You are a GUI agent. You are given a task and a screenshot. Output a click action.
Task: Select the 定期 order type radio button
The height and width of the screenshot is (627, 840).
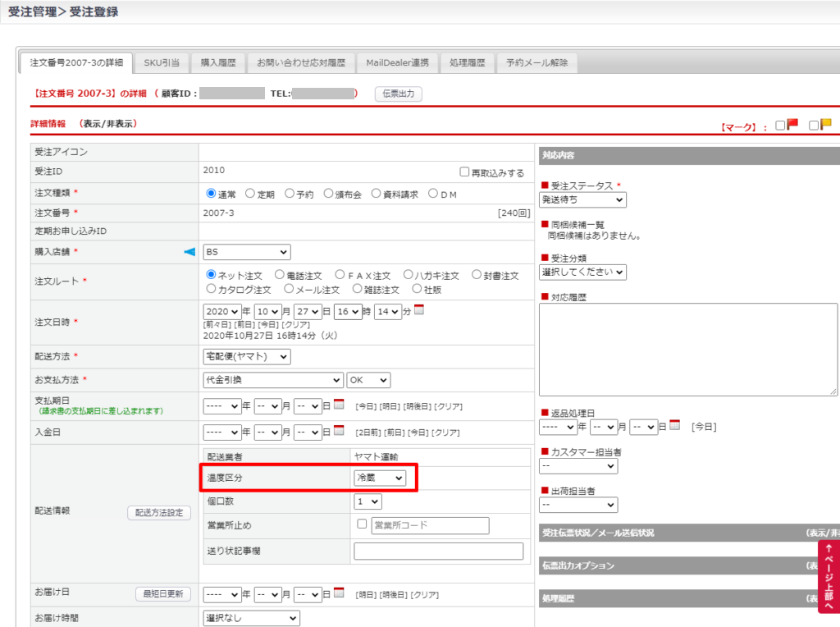(250, 195)
